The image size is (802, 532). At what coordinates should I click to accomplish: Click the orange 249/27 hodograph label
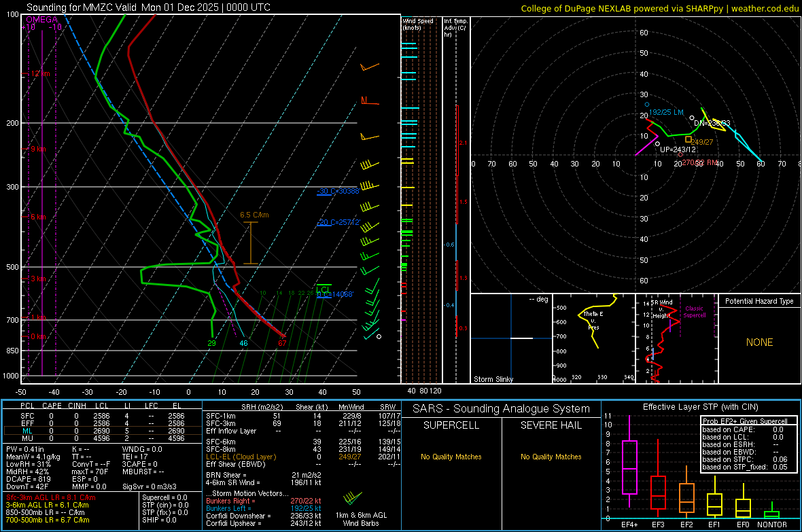coord(701,142)
